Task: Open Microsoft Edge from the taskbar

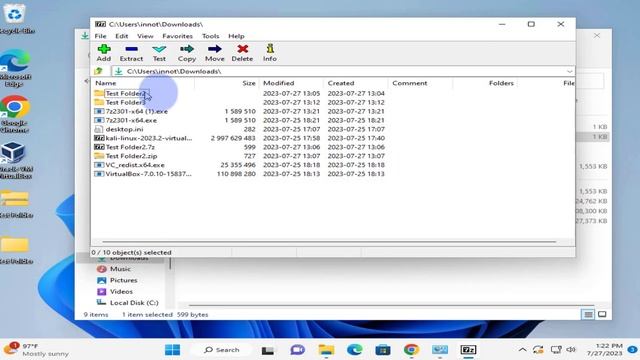Action: tap(354, 350)
